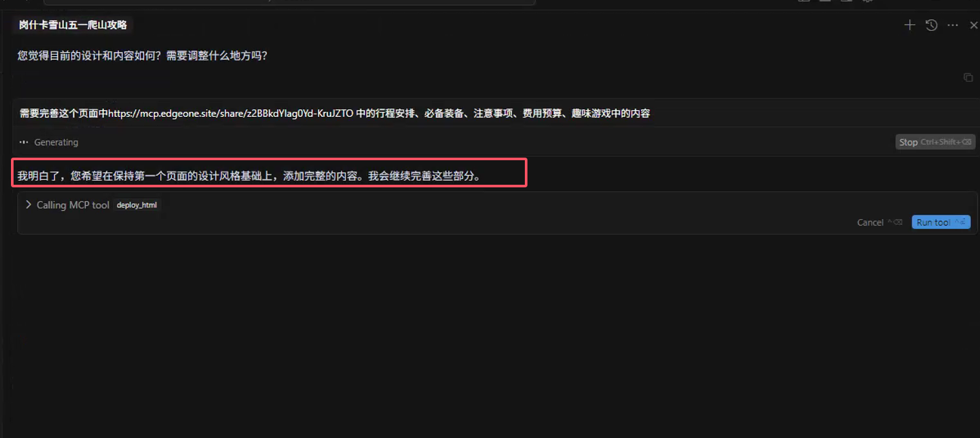The width and height of the screenshot is (980, 438).
Task: Cancel the MCP tool call
Action: click(870, 222)
